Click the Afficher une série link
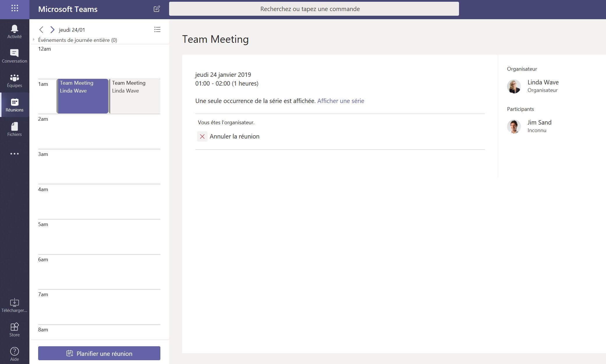 tap(341, 101)
